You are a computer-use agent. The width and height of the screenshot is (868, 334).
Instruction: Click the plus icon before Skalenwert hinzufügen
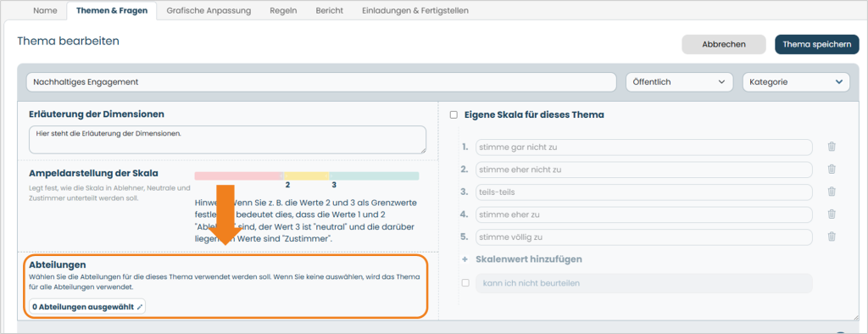465,259
